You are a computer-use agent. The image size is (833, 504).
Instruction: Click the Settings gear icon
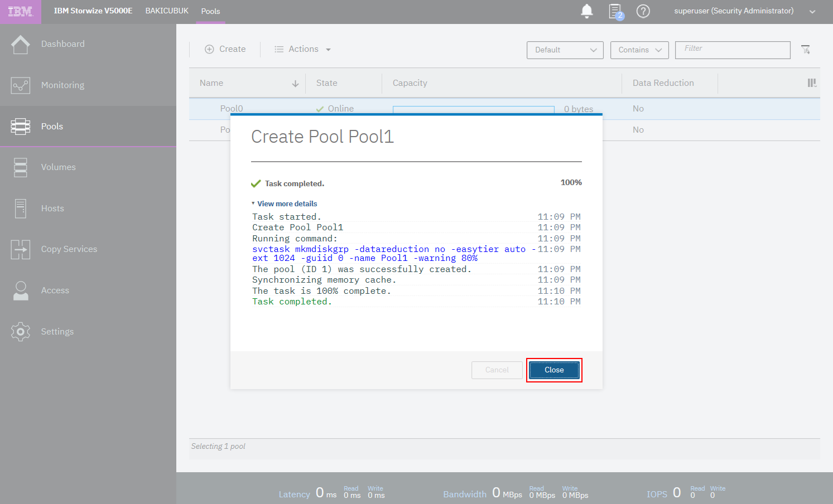(21, 332)
